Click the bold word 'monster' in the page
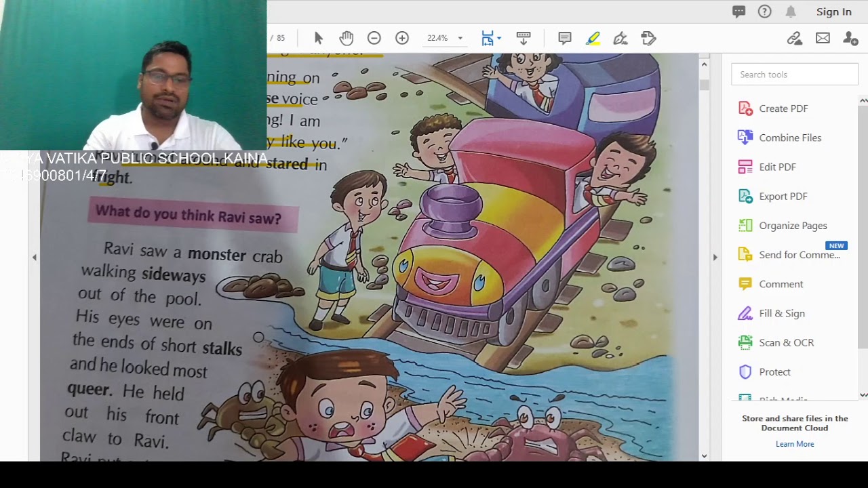This screenshot has height=488, width=868. (216, 255)
